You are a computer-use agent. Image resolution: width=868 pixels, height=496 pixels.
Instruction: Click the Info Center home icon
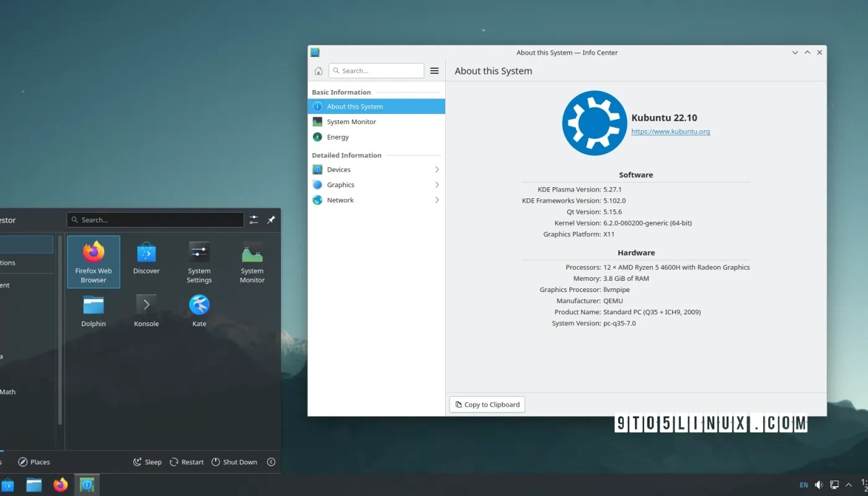point(318,71)
